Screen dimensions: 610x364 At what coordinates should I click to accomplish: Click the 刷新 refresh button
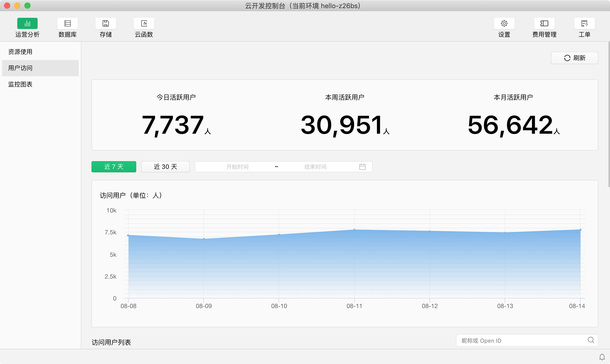pos(574,58)
